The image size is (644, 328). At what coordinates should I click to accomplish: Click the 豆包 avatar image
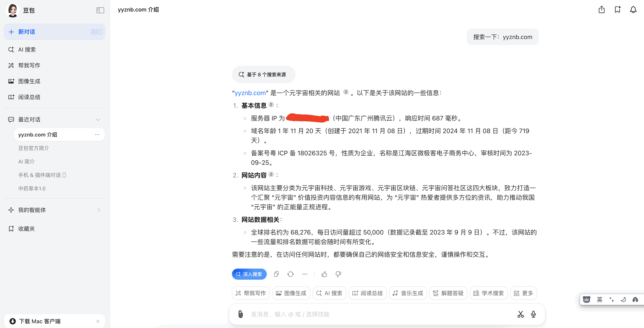[x=12, y=10]
